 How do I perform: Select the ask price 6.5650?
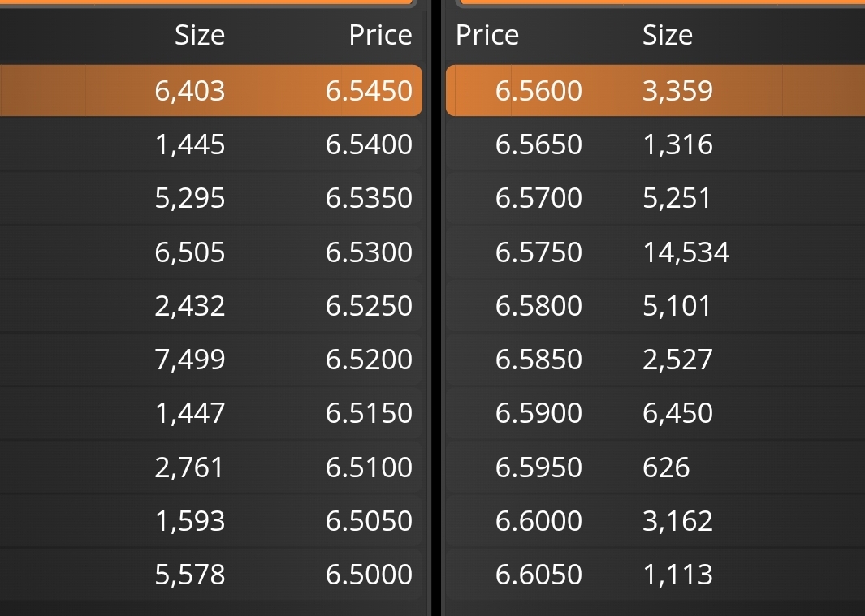pyautogui.click(x=538, y=144)
